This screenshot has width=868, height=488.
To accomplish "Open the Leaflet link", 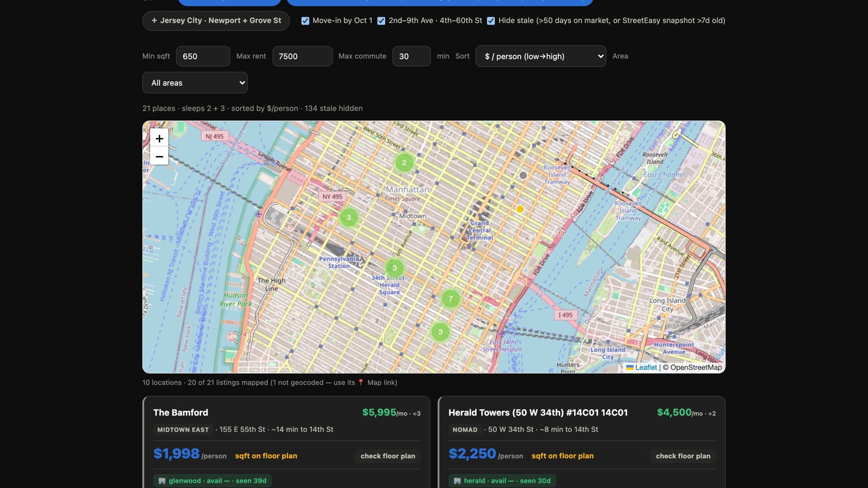I will click(641, 367).
